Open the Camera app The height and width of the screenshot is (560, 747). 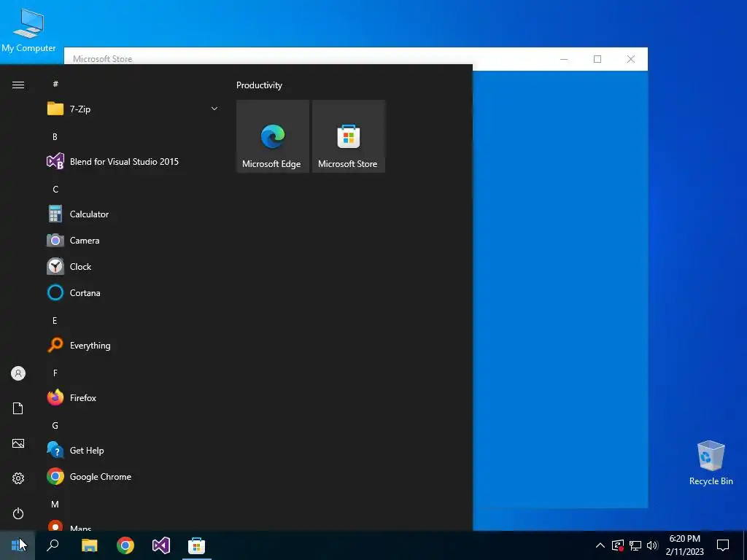coord(133,241)
